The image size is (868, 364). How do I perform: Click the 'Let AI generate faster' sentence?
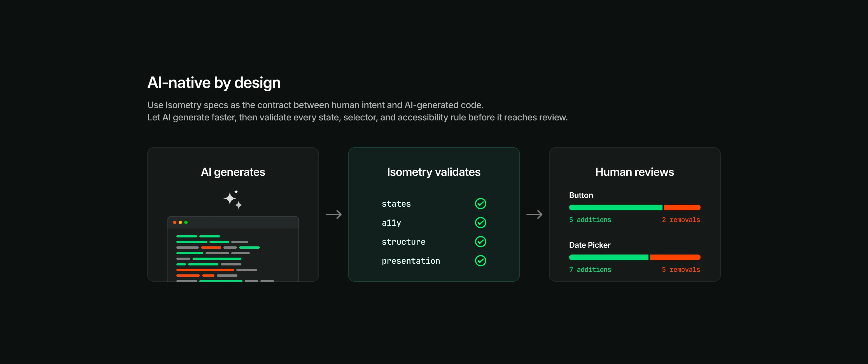358,117
